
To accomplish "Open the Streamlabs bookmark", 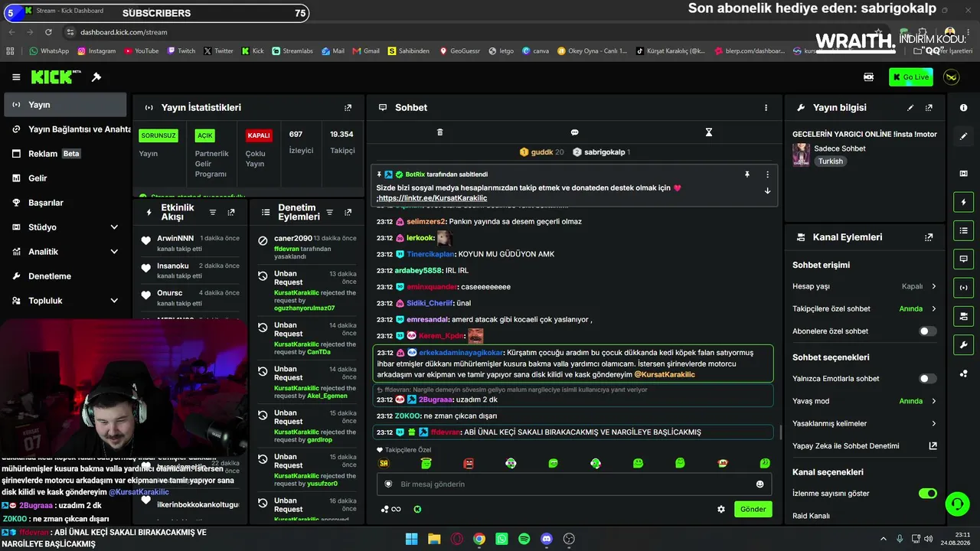I will pos(292,51).
